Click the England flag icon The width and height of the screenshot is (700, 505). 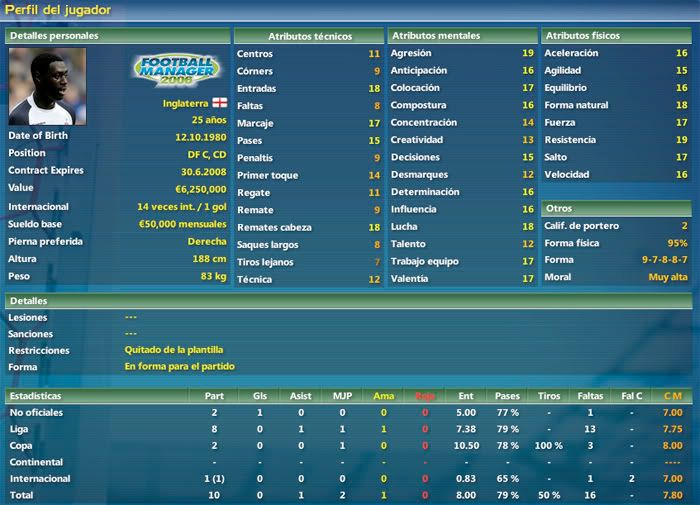(219, 103)
